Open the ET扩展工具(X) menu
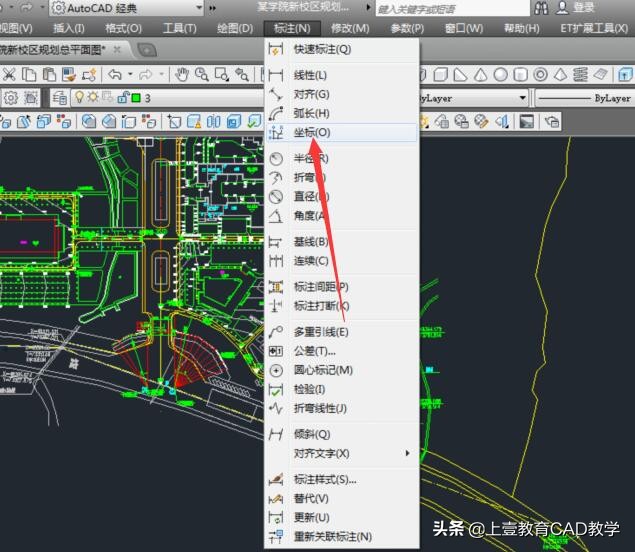 [594, 28]
